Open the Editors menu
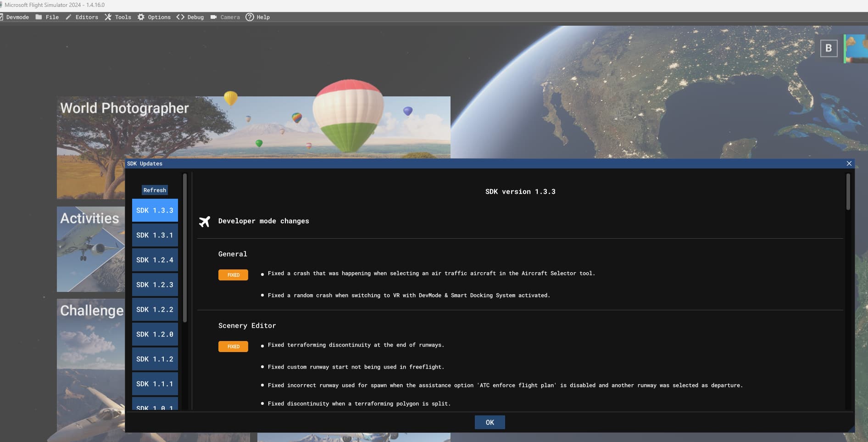Screen dimensions: 868x442 (87, 17)
